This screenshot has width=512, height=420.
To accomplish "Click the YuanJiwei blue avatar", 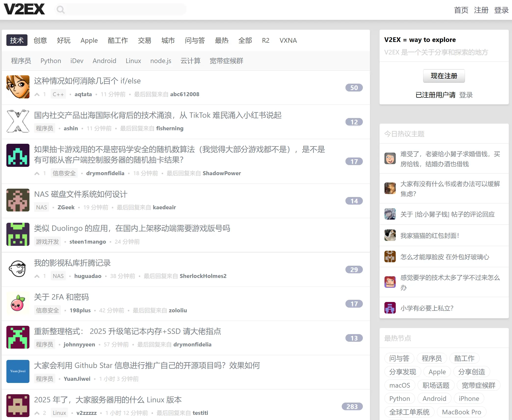I will [x=18, y=371].
